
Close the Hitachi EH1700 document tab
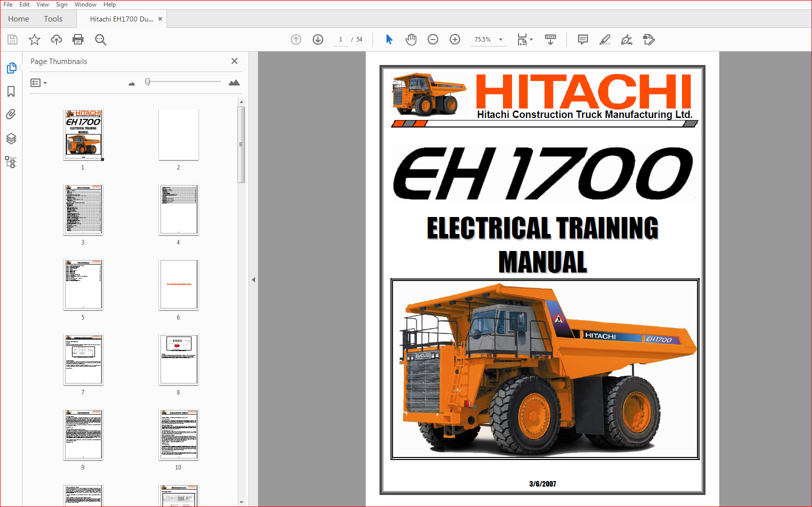(160, 19)
